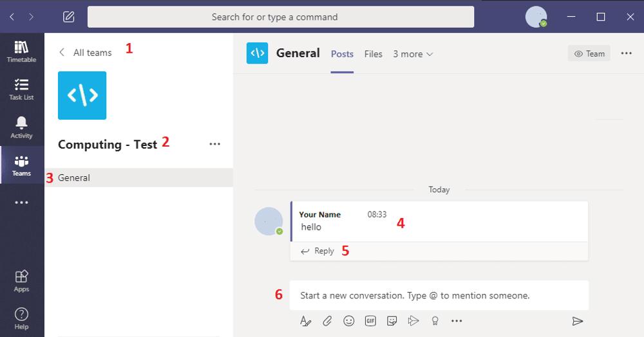Viewport: 644px width, 337px height.
Task: Click the send message arrow icon
Action: click(x=578, y=321)
